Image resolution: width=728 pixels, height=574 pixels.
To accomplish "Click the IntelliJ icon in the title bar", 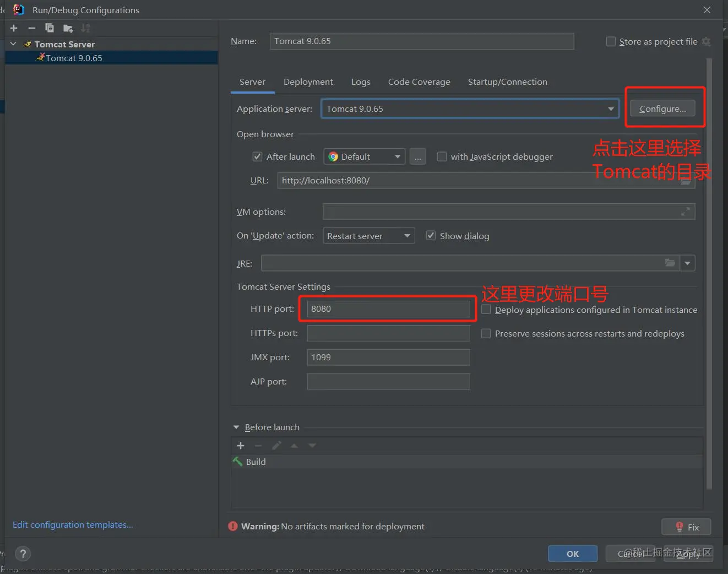I will [x=19, y=10].
